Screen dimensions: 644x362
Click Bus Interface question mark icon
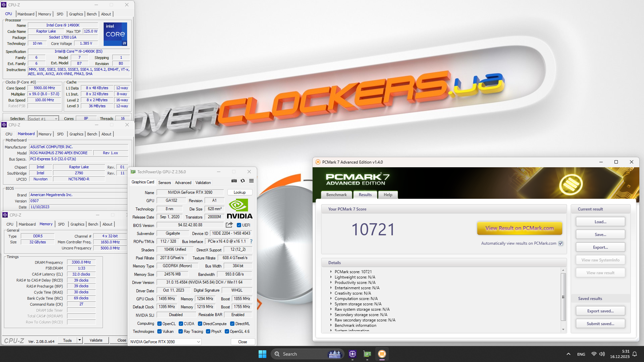click(x=251, y=241)
